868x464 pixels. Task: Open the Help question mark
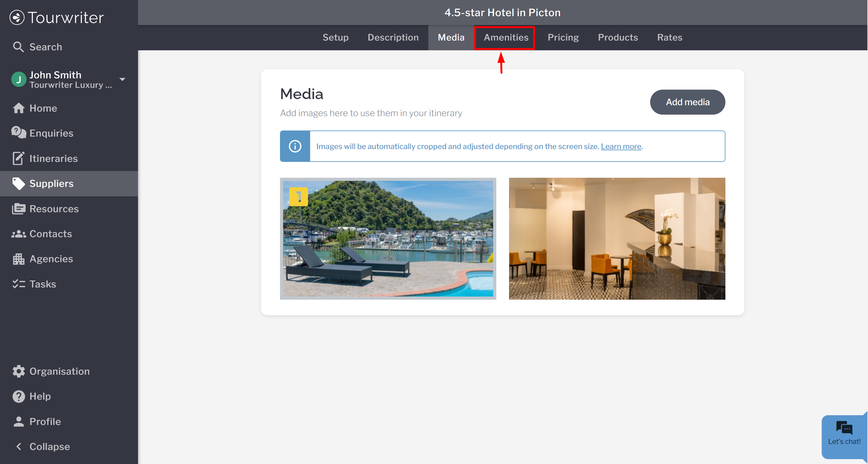tap(19, 396)
